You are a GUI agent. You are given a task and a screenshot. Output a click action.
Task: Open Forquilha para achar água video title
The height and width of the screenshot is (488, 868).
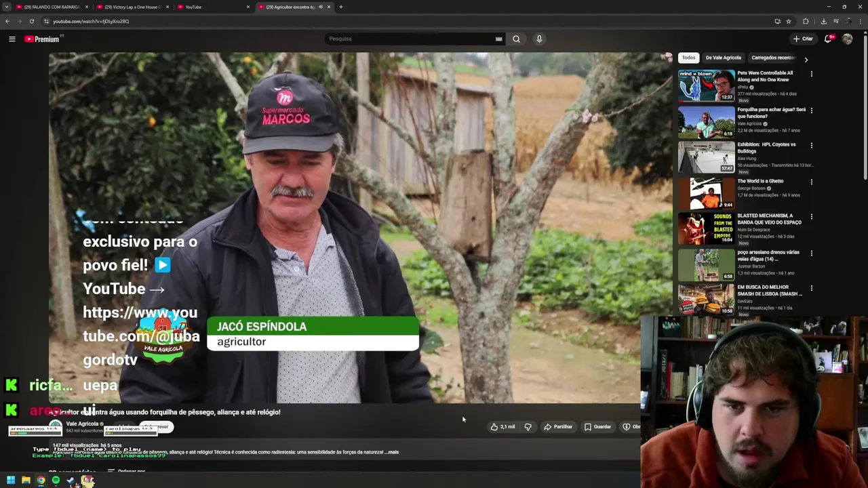[772, 113]
